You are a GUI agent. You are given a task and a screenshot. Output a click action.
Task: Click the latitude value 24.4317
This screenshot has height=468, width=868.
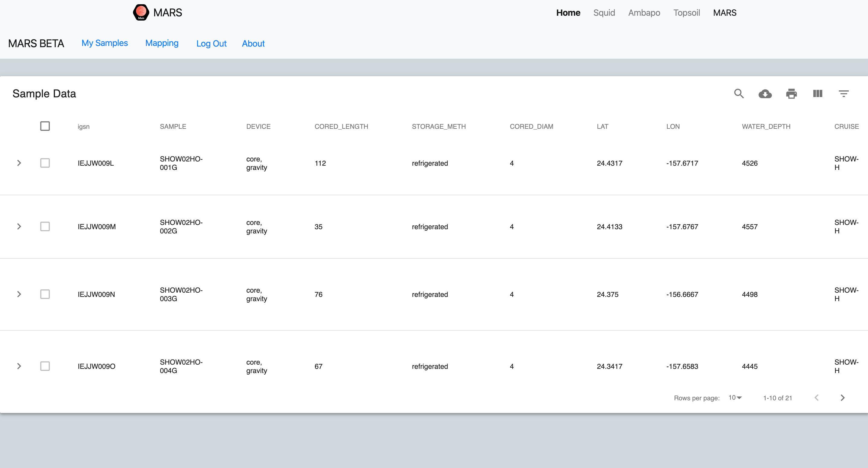tap(610, 163)
